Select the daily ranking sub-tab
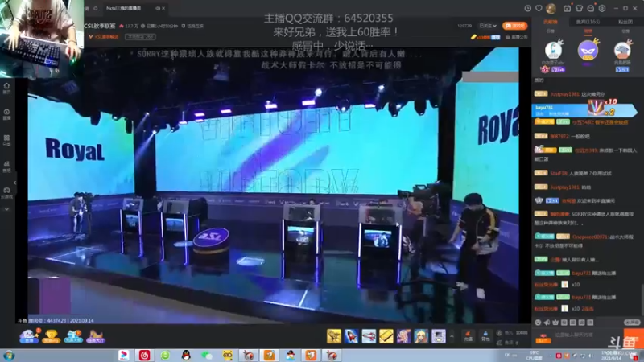Screen dimensions: 644x362 pos(551,31)
